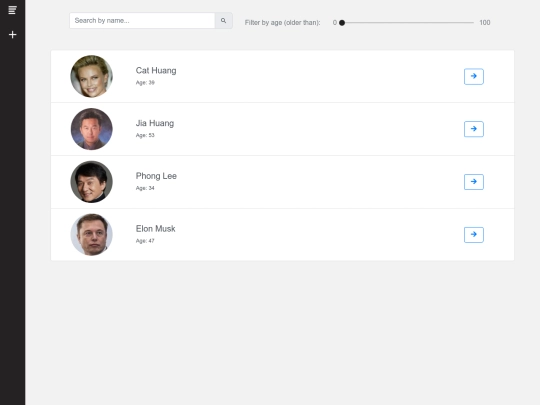Click the magnifier search button
Image resolution: width=540 pixels, height=405 pixels.
[224, 21]
